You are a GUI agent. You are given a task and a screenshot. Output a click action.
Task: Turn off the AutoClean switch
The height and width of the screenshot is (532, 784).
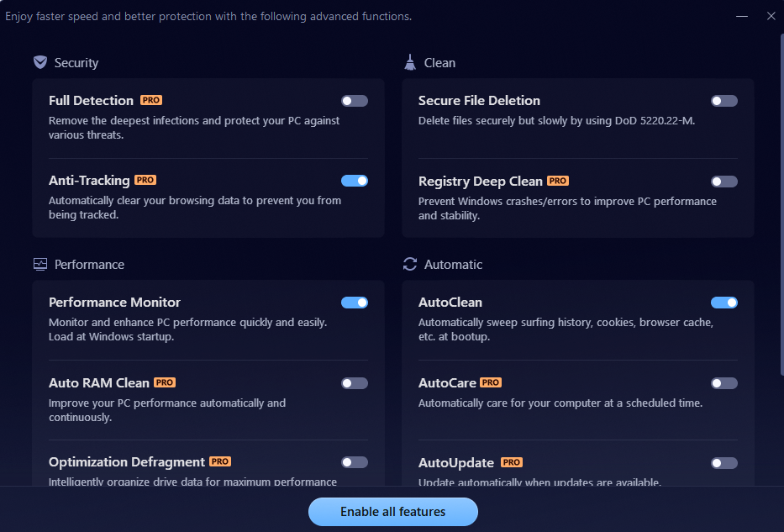point(724,303)
